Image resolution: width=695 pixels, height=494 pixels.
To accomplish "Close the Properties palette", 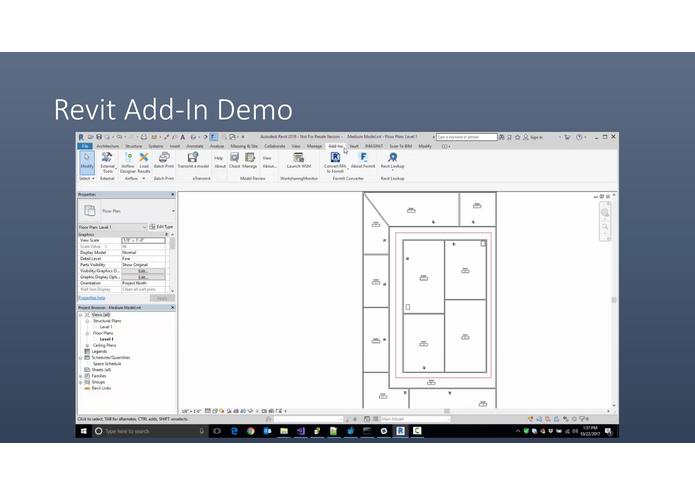I will [172, 194].
